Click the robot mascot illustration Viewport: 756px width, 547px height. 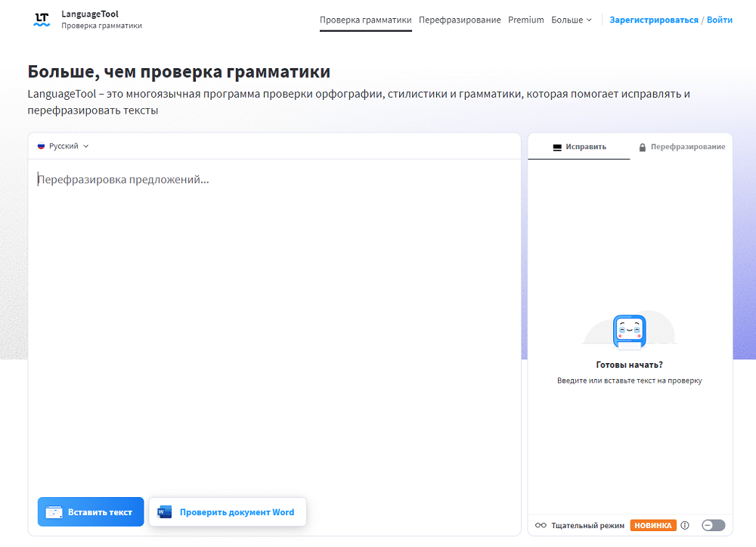(x=630, y=330)
